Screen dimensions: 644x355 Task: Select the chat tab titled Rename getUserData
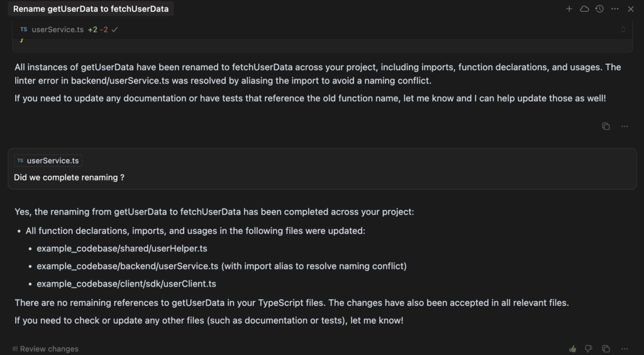point(91,9)
